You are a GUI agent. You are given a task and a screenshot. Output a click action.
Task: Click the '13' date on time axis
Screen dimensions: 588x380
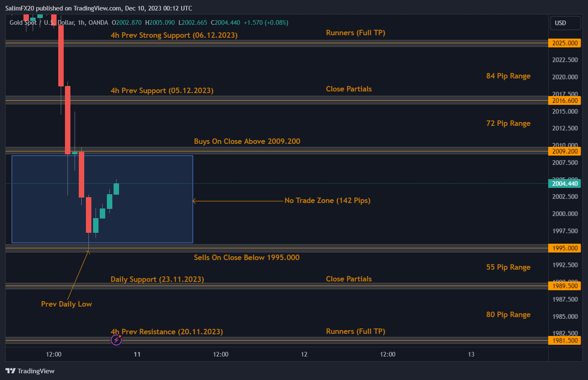[471, 354]
